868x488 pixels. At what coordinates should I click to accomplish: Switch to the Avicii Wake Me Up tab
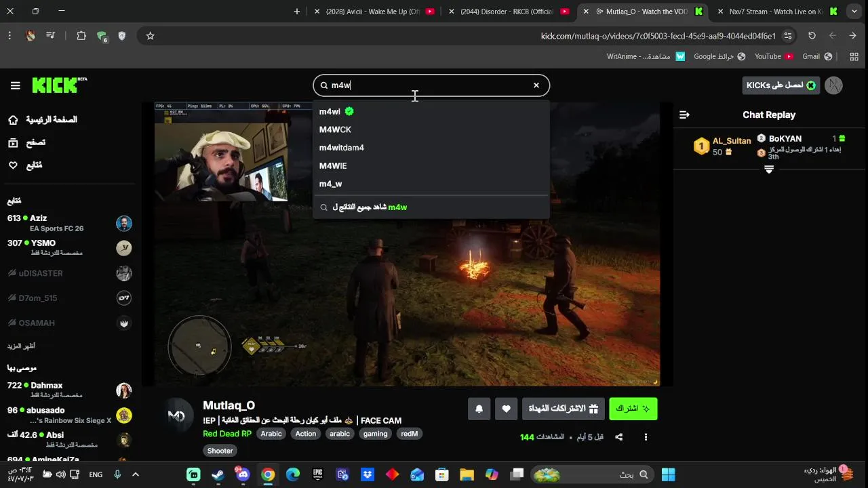point(373,12)
